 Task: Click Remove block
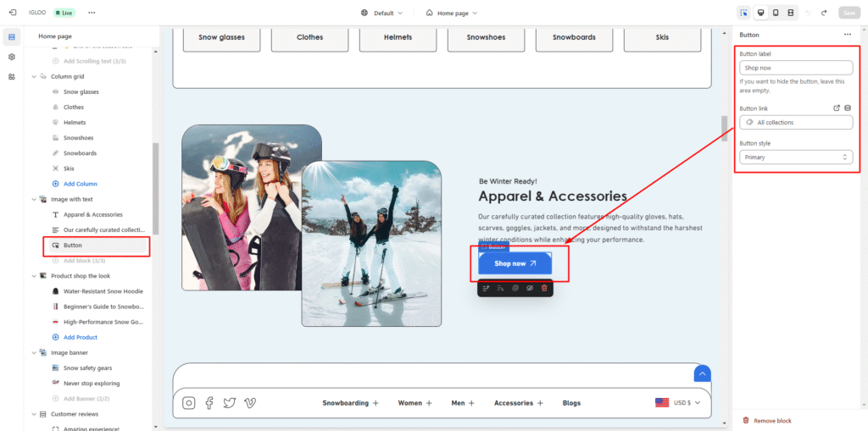coord(772,421)
